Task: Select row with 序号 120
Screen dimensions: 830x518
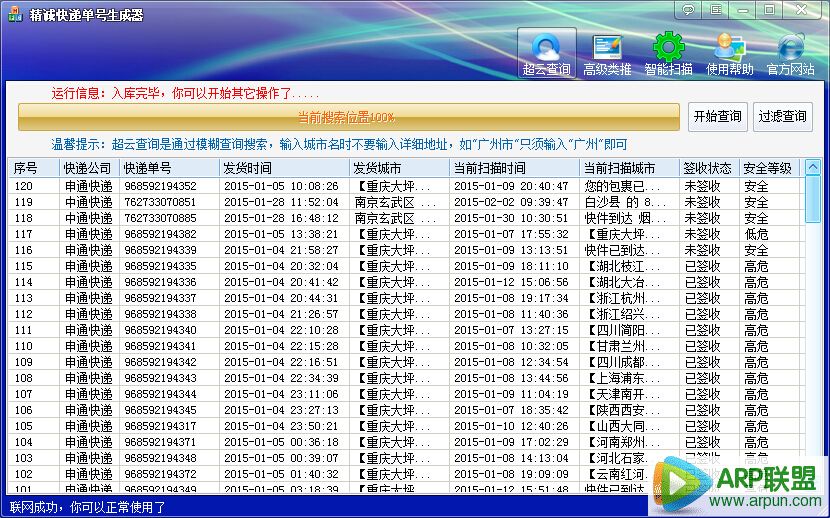Action: click(x=406, y=186)
